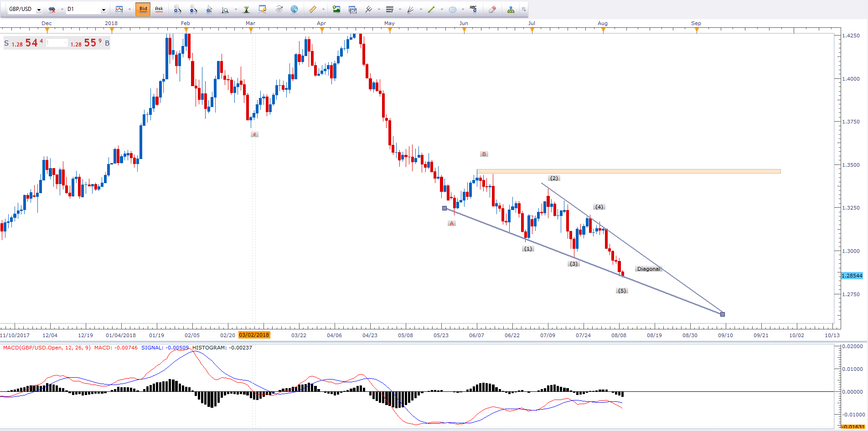
Task: Click the add image icon
Action: (x=336, y=9)
